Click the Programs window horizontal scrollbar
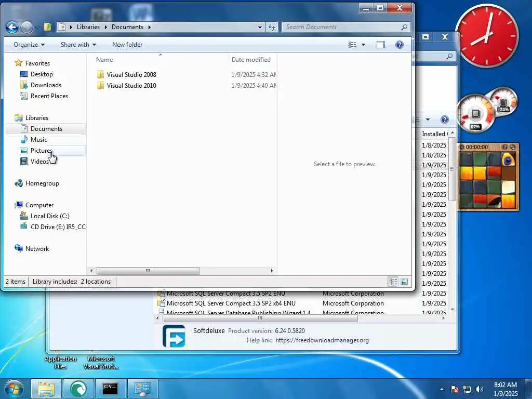 pyautogui.click(x=260, y=318)
